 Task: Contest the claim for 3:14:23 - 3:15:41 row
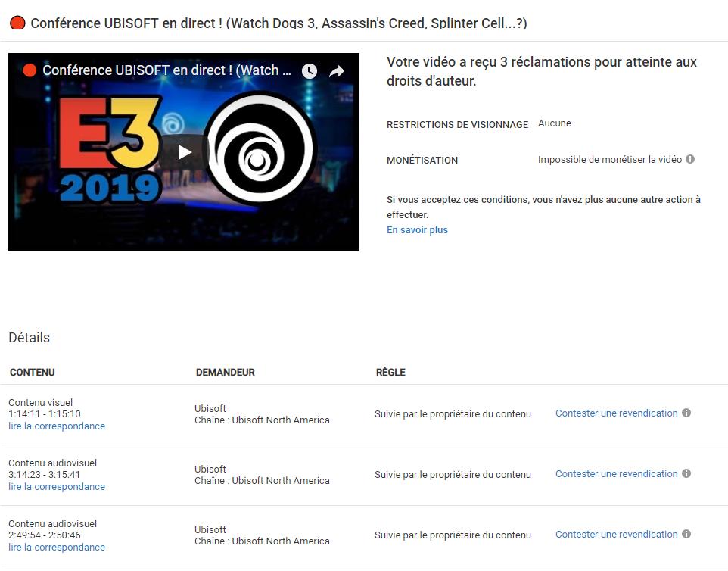point(616,473)
